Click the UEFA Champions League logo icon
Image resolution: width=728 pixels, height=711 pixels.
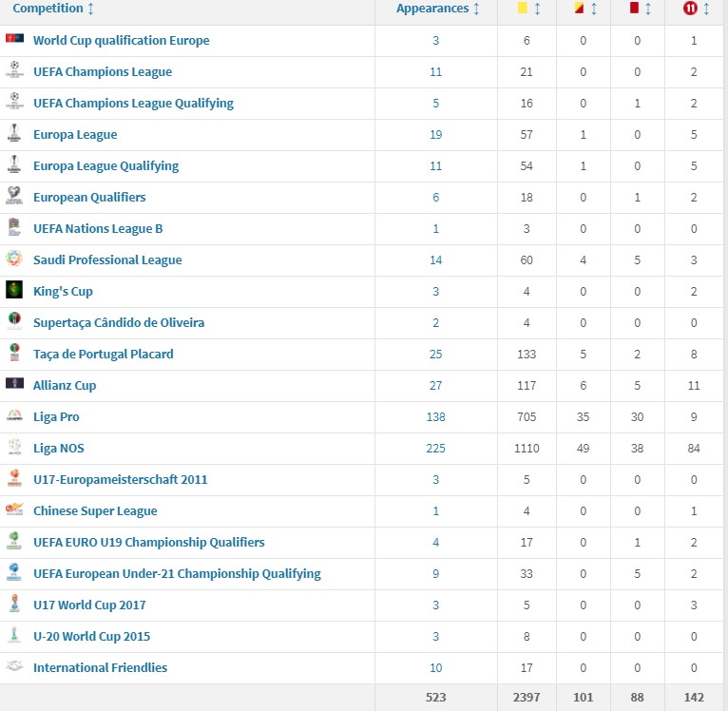(14, 69)
